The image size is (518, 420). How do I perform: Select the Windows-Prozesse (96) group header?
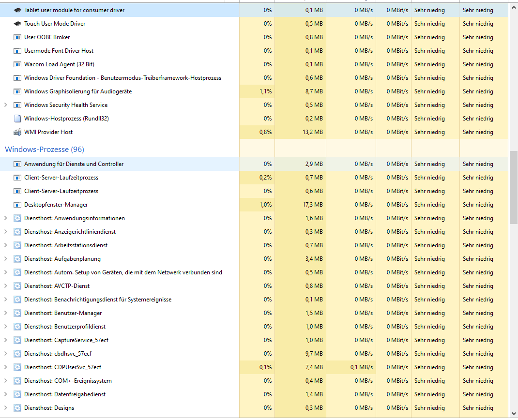coord(45,149)
